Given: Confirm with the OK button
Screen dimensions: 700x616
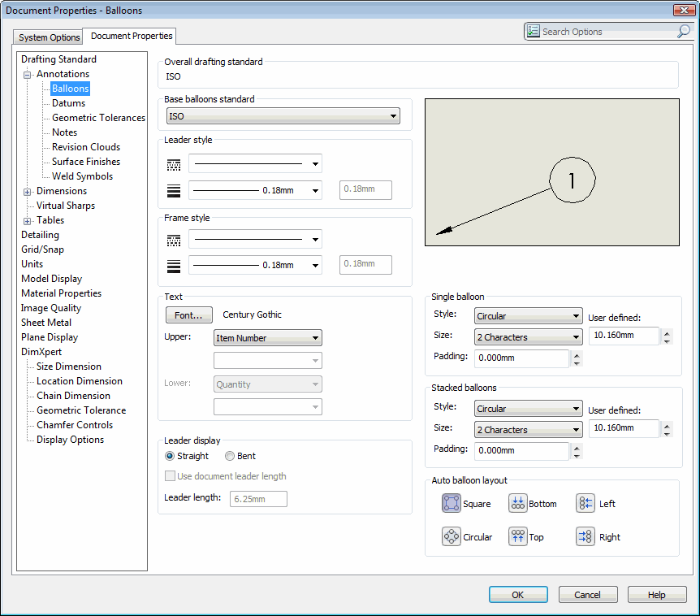Looking at the screenshot, I should tap(518, 595).
